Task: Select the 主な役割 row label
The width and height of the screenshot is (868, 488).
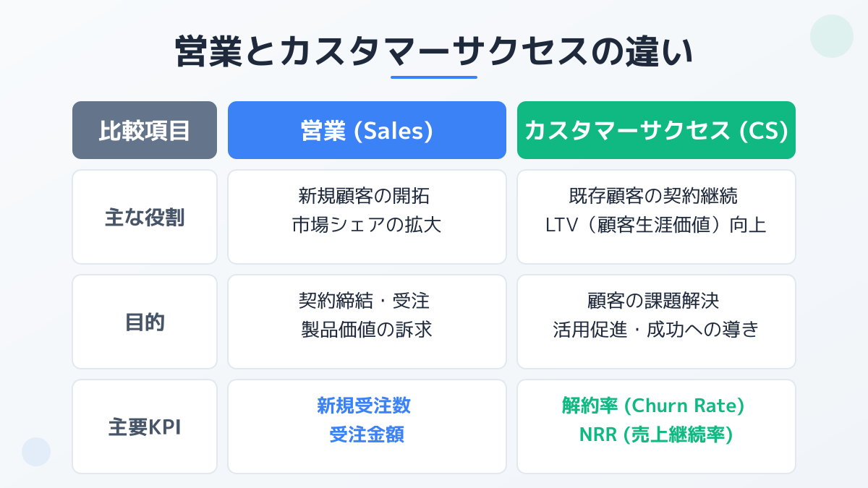Action: pyautogui.click(x=145, y=217)
